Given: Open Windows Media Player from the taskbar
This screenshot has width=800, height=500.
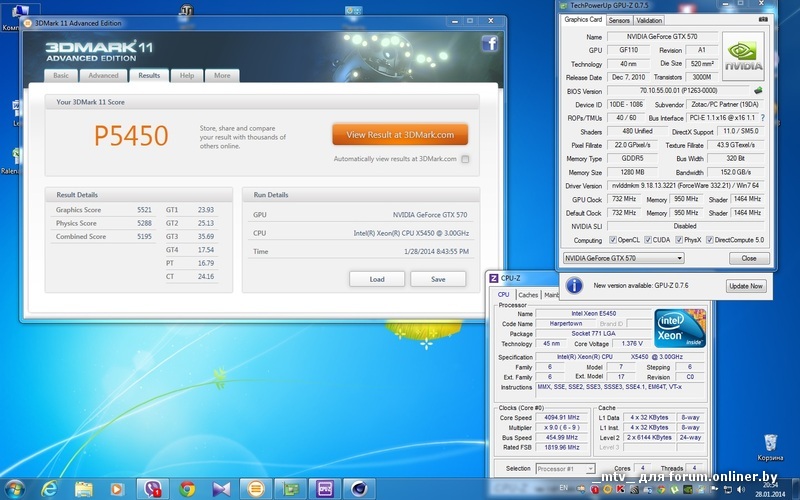Looking at the screenshot, I should click(x=116, y=489).
